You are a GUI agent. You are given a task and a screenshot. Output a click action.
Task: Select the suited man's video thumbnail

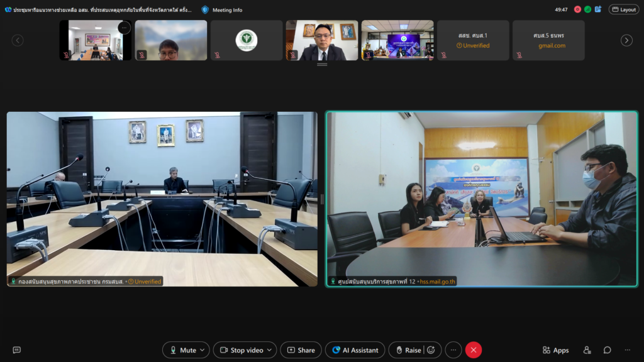(322, 40)
